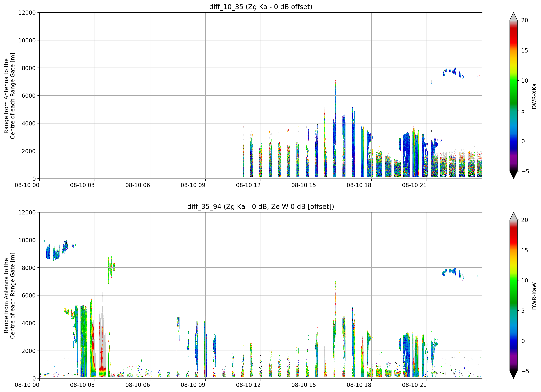Select the title "diff_10_35 (Zg Ka - 0 dB offset)"
Viewport: 541px width, 392px height.
261,7
